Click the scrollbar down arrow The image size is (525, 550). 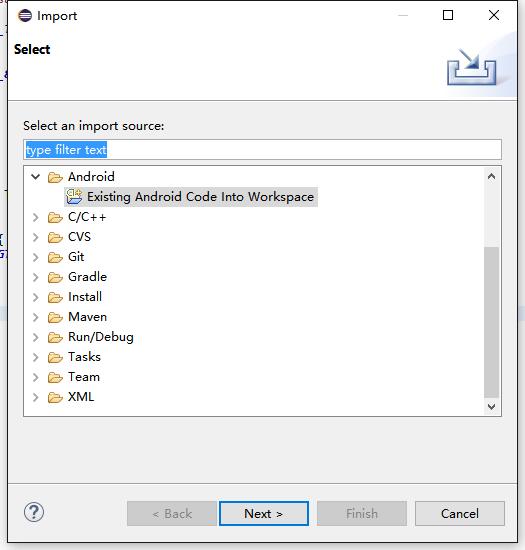click(x=491, y=407)
